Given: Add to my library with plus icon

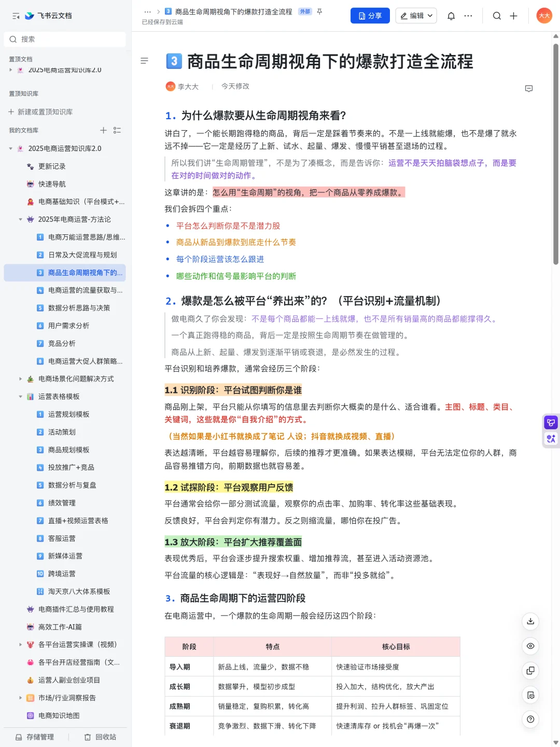Looking at the screenshot, I should [103, 131].
